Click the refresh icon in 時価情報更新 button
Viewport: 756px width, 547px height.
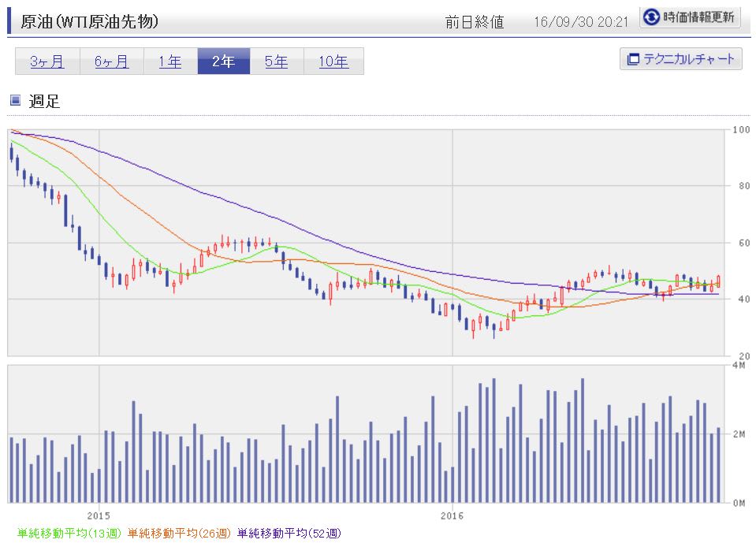(x=651, y=17)
